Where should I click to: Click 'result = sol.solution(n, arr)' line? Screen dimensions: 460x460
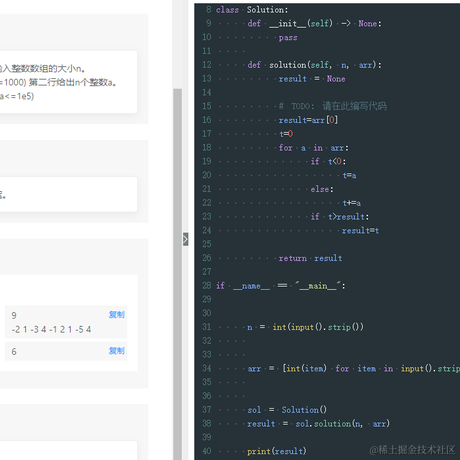(318, 424)
